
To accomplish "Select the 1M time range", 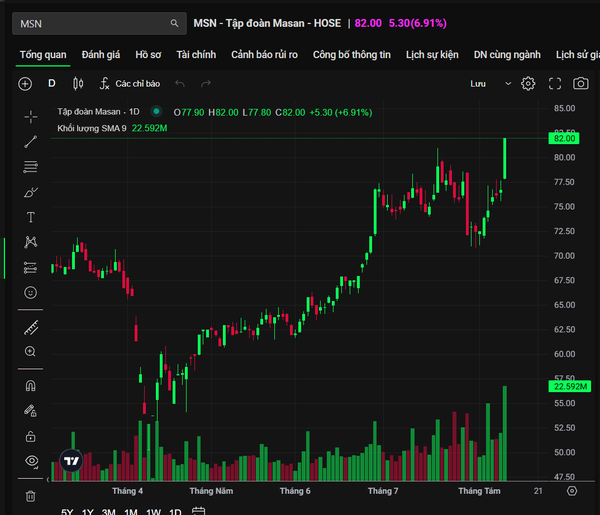I will pos(130,512).
